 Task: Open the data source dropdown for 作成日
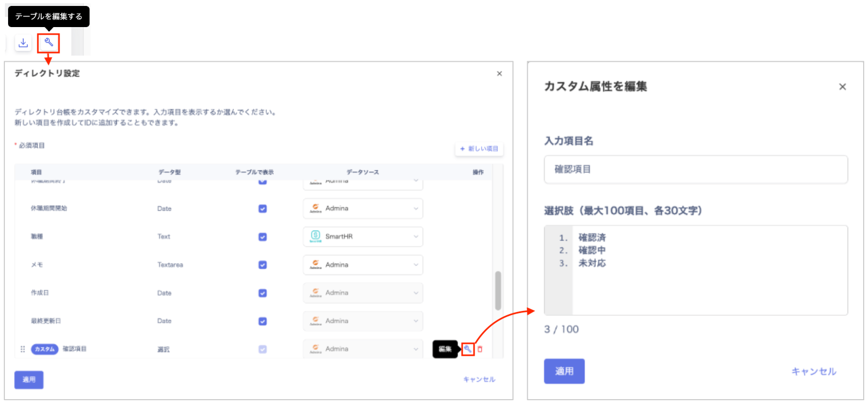click(363, 293)
